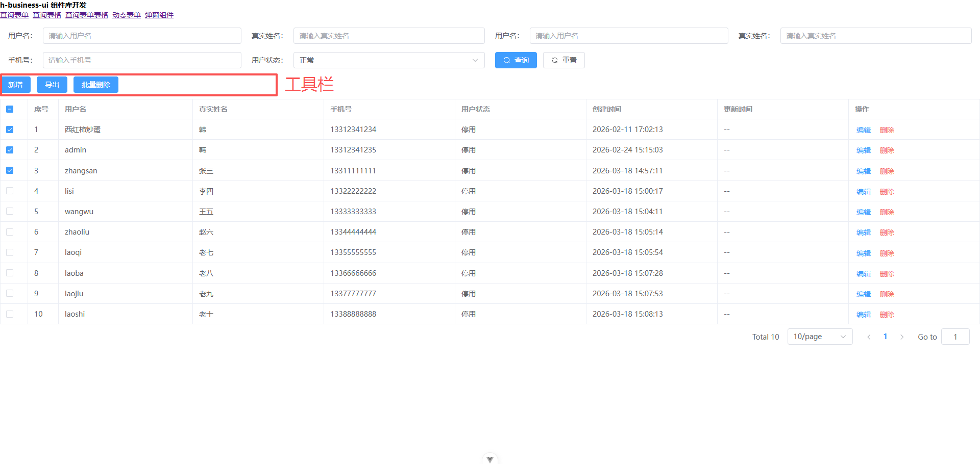
Task: Edit the wangwu row
Action: point(864,212)
